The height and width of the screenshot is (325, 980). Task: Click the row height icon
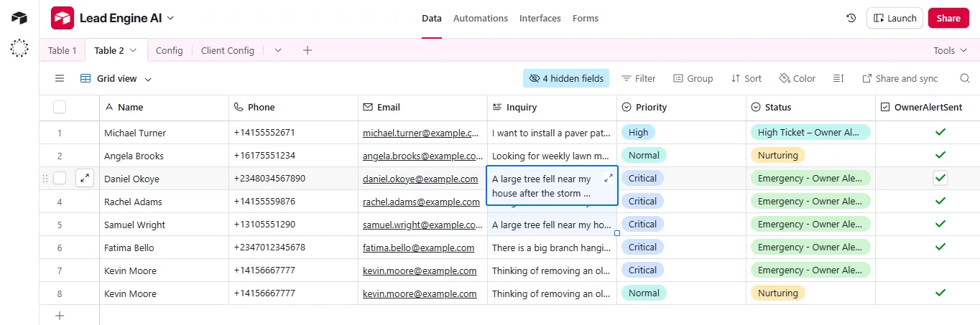838,78
